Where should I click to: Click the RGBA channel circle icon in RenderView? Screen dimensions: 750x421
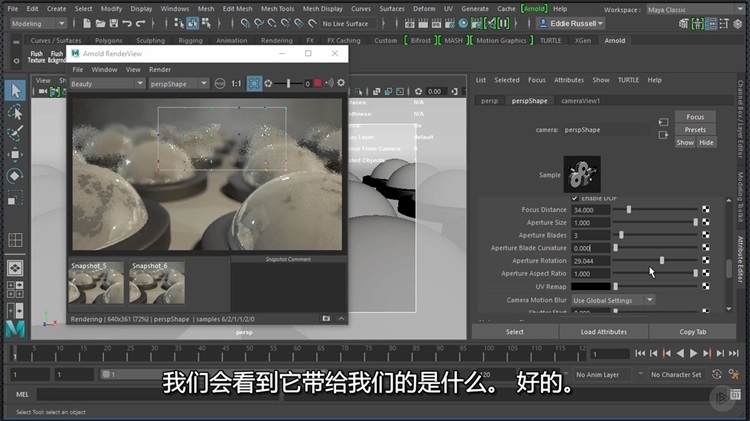[220, 84]
